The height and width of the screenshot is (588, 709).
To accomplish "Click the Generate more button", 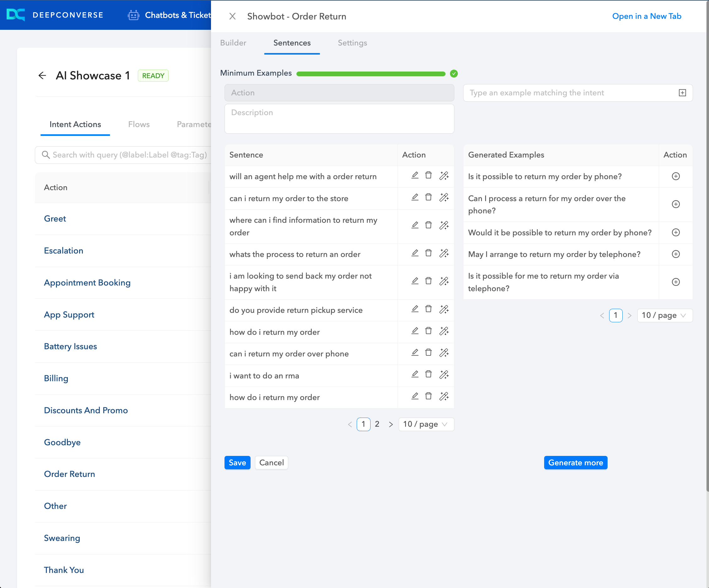I will tap(575, 462).
